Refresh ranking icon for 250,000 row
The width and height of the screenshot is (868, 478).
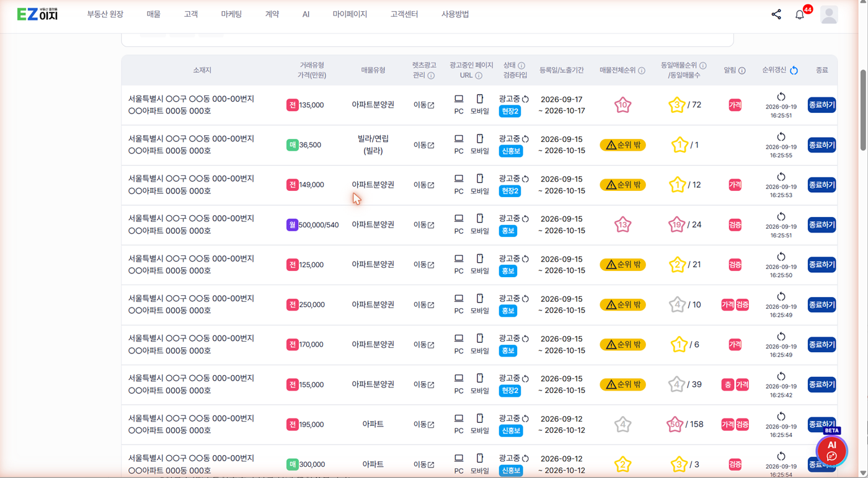click(781, 297)
